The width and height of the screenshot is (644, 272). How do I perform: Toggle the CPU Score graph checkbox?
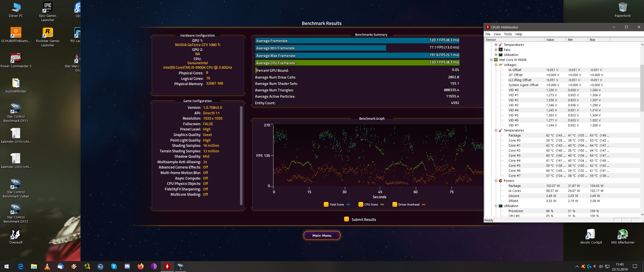361,205
